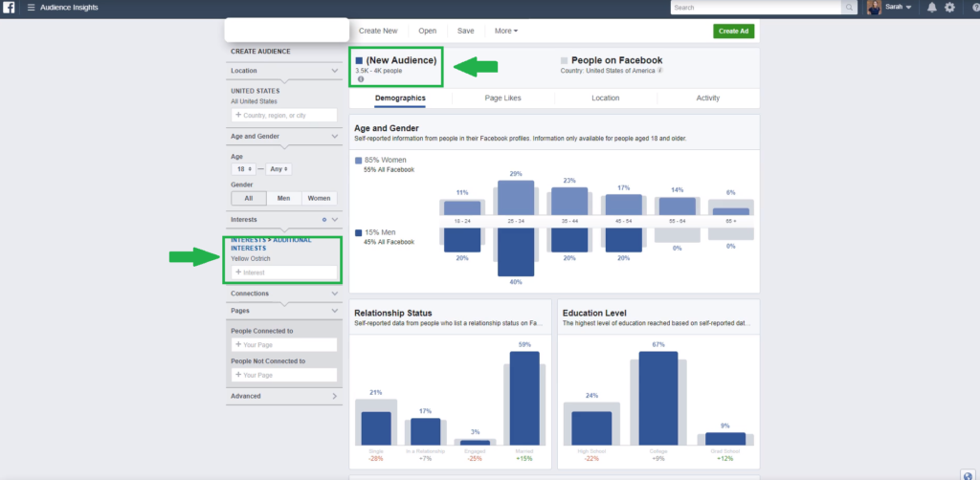Expand the Advanced section
The width and height of the screenshot is (980, 480).
[334, 397]
